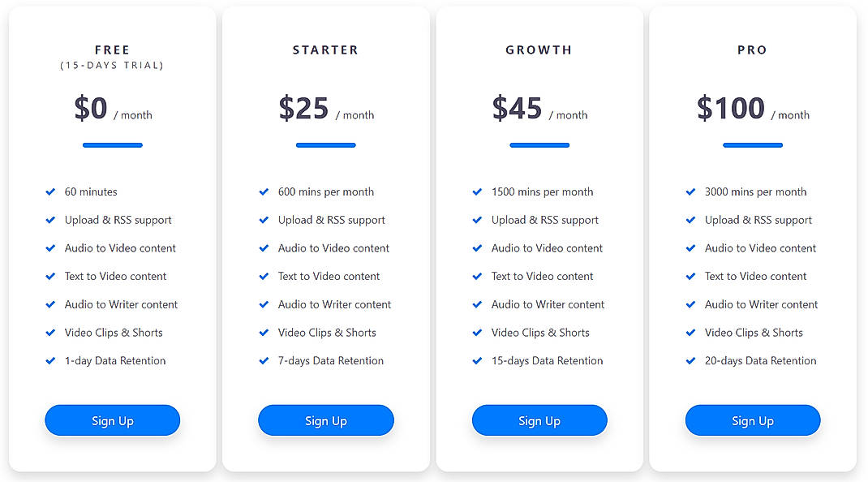Click the checkmark next to 600 mins per month
Screen dimensions: 868x482
[x=264, y=192]
